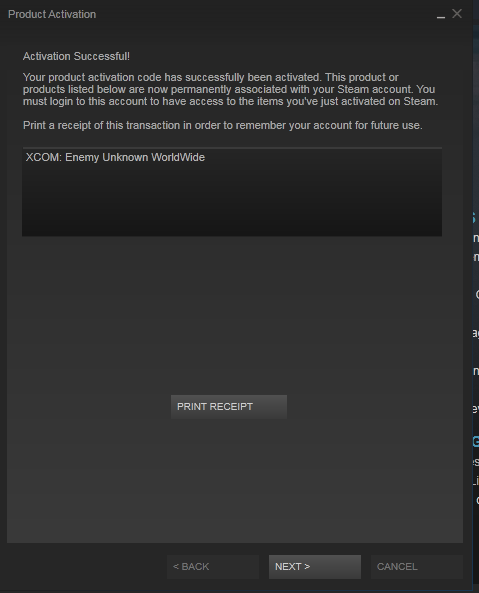Click the Activation Successful! heading
The width and height of the screenshot is (479, 593).
[76, 56]
